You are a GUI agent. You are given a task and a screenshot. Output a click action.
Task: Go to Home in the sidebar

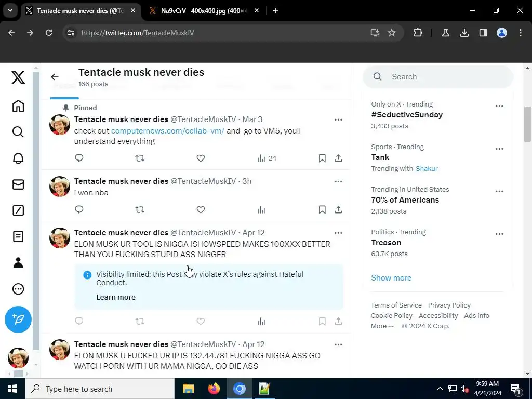click(18, 106)
